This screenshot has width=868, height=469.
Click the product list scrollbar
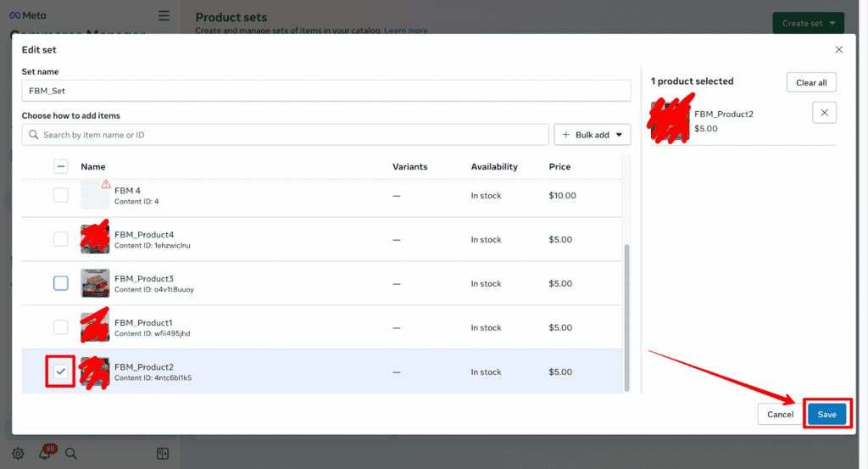coord(626,317)
